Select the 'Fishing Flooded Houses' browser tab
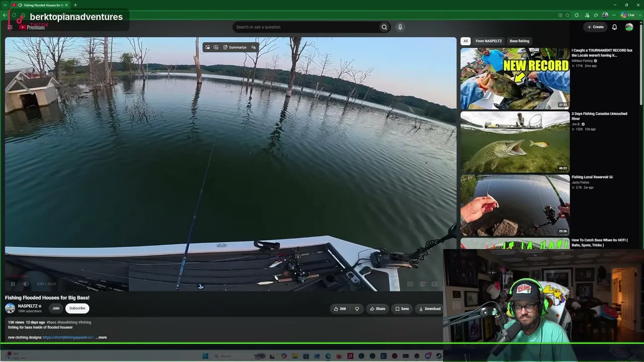The height and width of the screenshot is (362, 644). coord(40,5)
